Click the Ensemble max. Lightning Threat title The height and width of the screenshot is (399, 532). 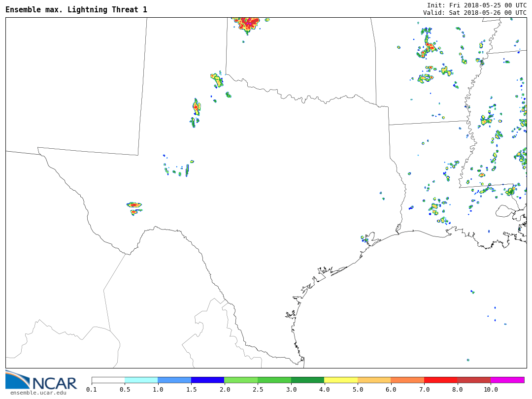76,10
